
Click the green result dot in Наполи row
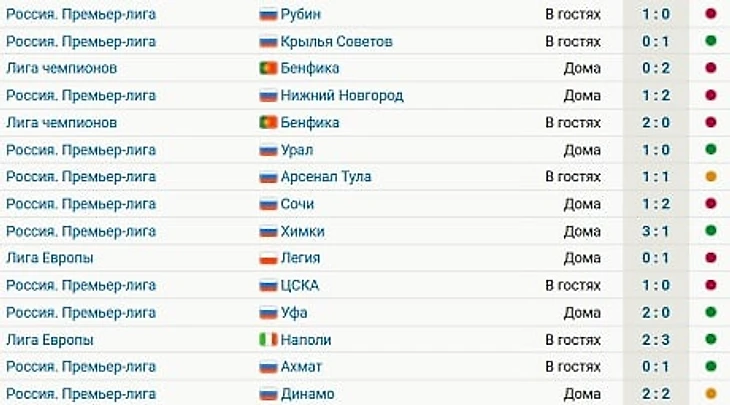710,339
